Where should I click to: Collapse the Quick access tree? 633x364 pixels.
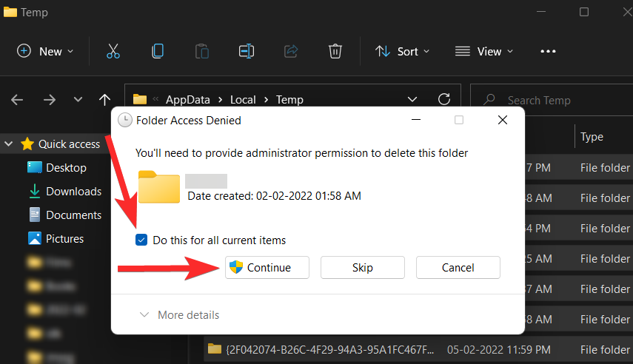(x=9, y=144)
